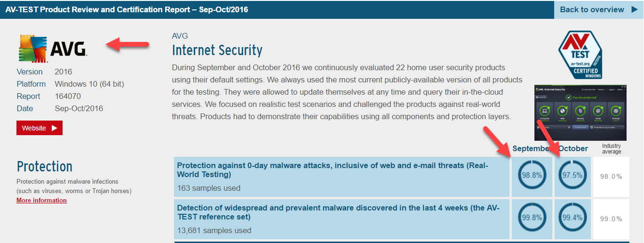Select the 97.5% October result circle
The image size is (644, 243).
pyautogui.click(x=572, y=175)
